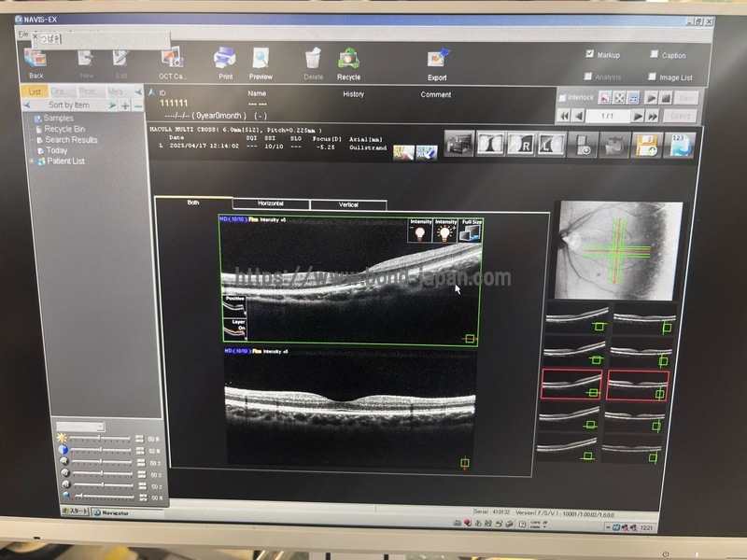
Task: Toggle the Interlock checkbox
Action: (561, 98)
